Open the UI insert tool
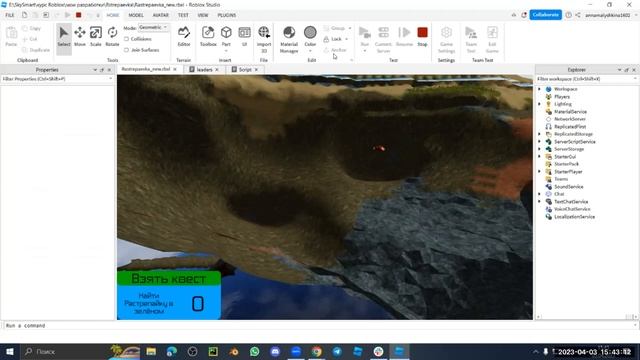This screenshot has height=360, width=640. [244, 37]
